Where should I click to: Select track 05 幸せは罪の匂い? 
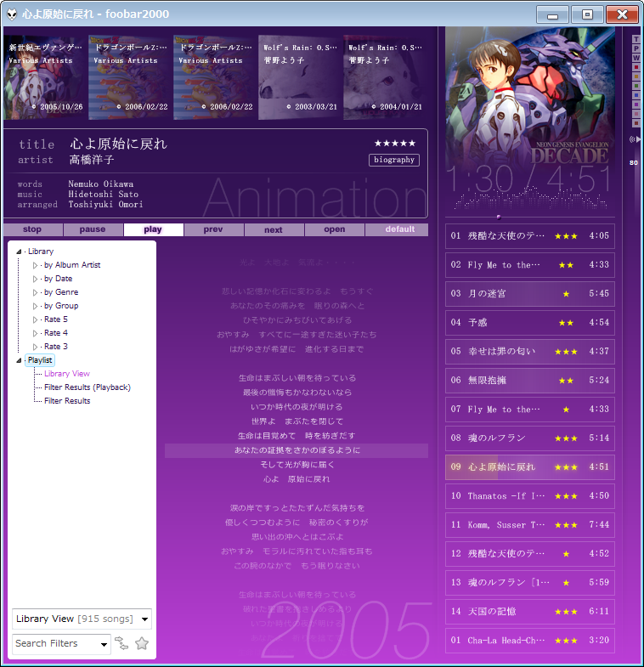(530, 352)
